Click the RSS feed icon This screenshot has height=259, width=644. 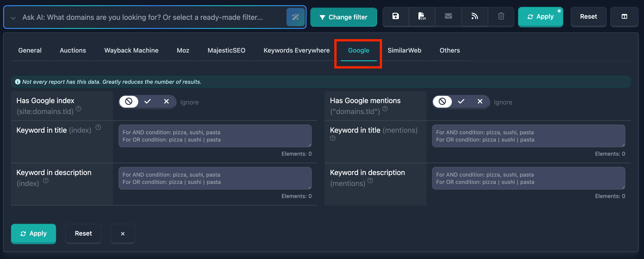(475, 16)
